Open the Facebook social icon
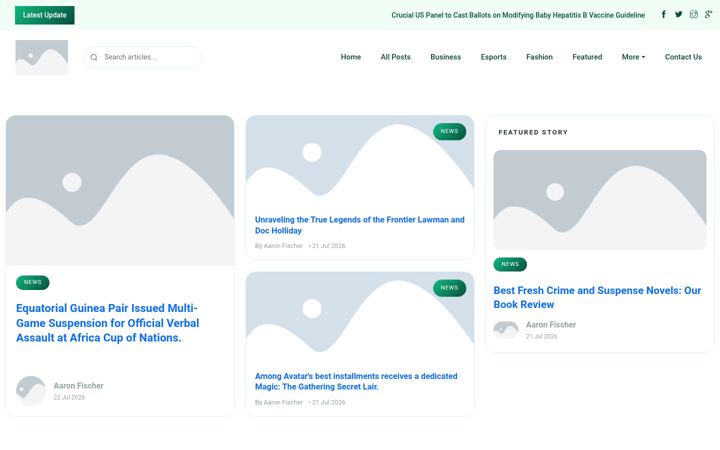 (x=664, y=14)
